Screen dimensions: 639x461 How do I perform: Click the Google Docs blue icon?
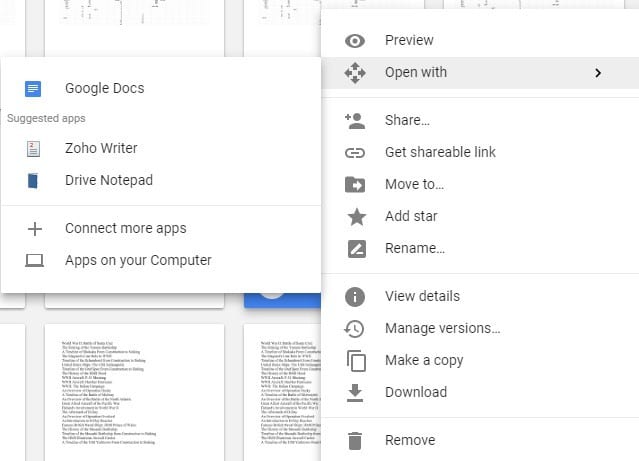click(x=34, y=89)
